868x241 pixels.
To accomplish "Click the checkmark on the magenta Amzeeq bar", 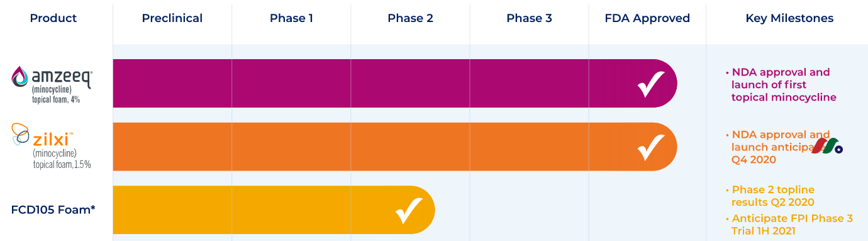I will tap(651, 84).
